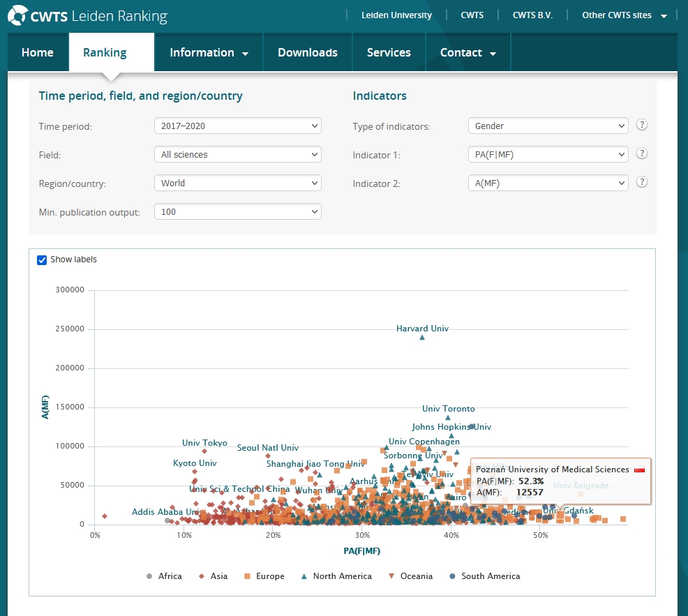688x616 pixels.
Task: Click the Univ Copenhagen label
Action: click(424, 442)
